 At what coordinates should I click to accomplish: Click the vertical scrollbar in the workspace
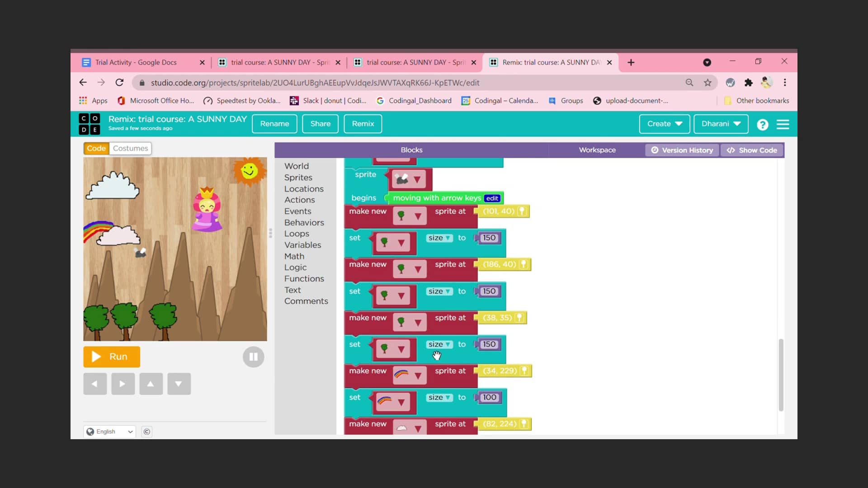pyautogui.click(x=781, y=374)
